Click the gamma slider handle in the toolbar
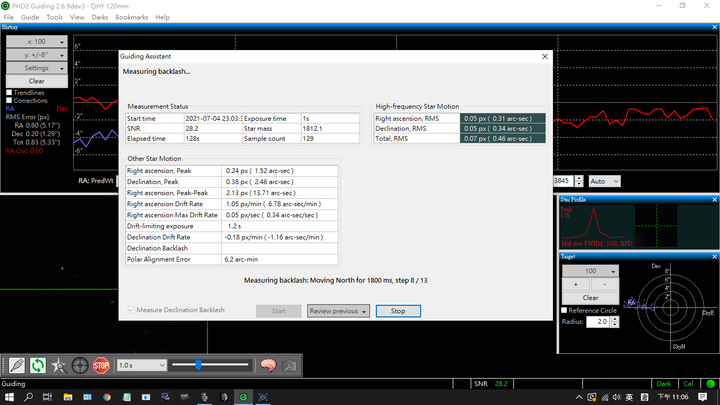The width and height of the screenshot is (720, 405). coord(198,365)
